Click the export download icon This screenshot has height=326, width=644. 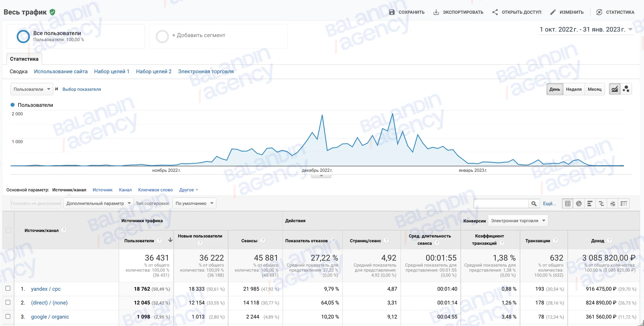(436, 12)
